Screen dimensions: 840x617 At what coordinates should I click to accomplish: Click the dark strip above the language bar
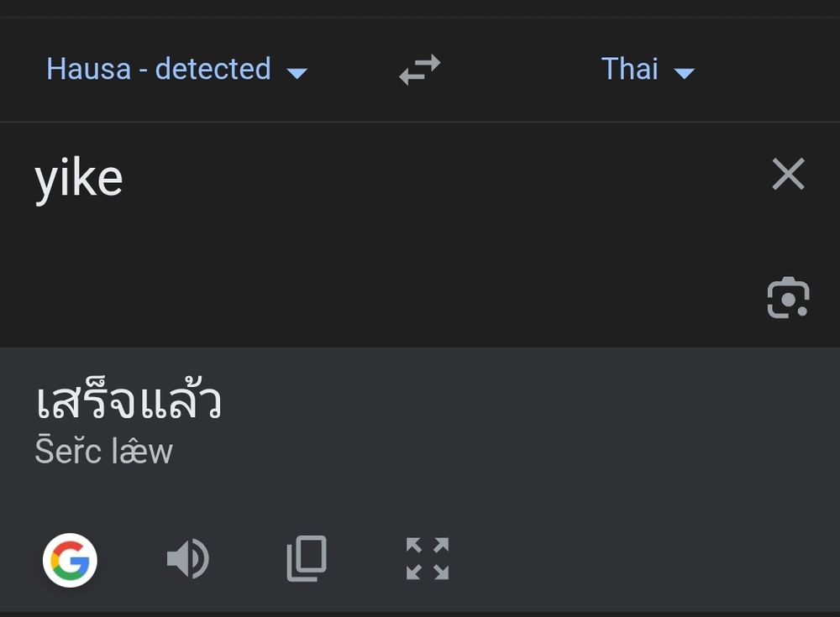[420, 8]
